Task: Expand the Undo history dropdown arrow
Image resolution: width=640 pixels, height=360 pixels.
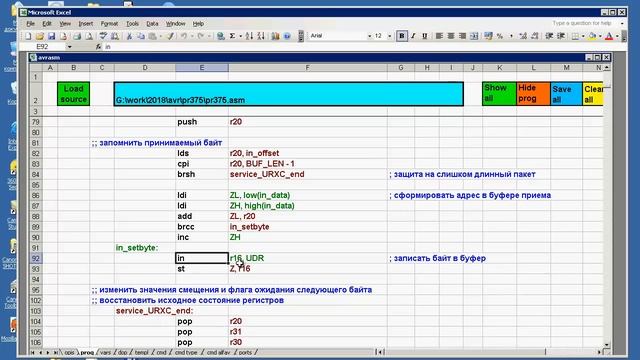Action: [x=192, y=36]
